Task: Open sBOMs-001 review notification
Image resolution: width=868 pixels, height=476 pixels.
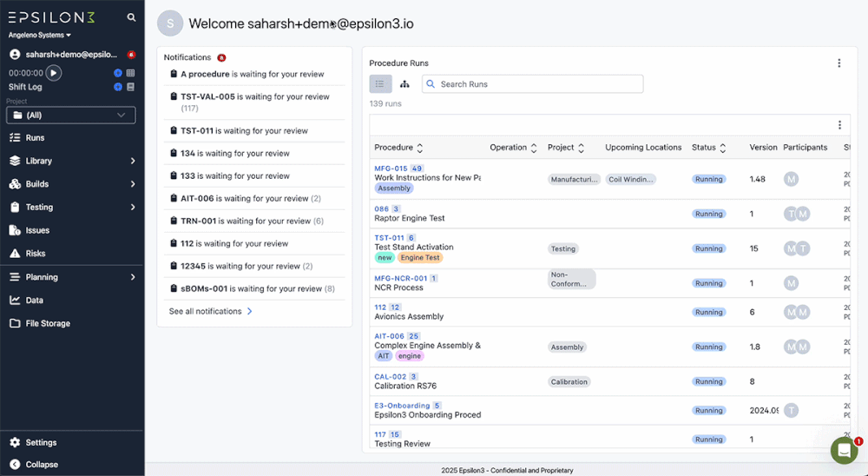Action: point(254,288)
